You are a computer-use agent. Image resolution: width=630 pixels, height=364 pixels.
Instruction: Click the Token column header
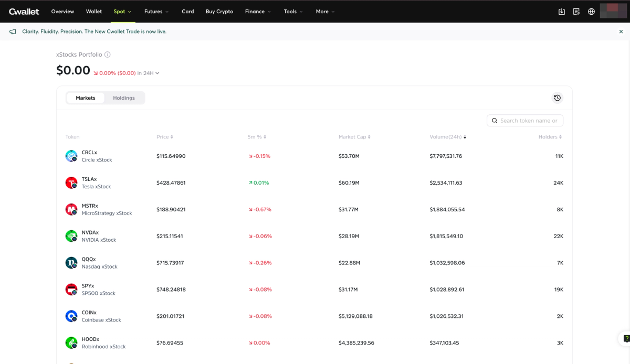tap(72, 137)
